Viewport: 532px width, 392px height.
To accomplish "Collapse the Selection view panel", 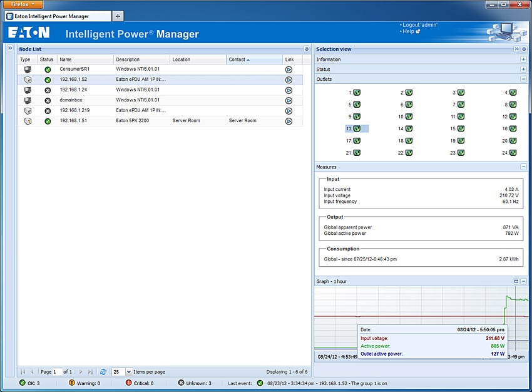I will (516, 49).
